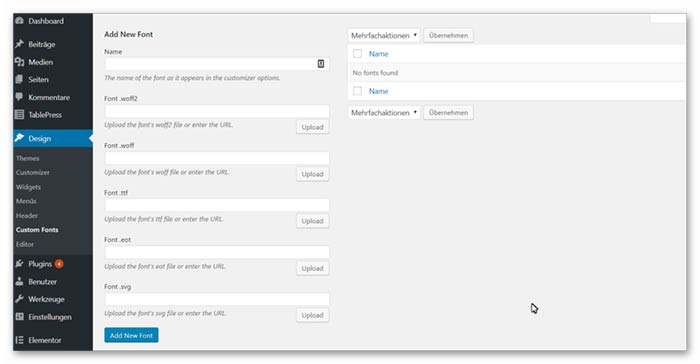Screen dimensions: 700x364
Task: Sort by the Name column header link
Action: coord(378,54)
